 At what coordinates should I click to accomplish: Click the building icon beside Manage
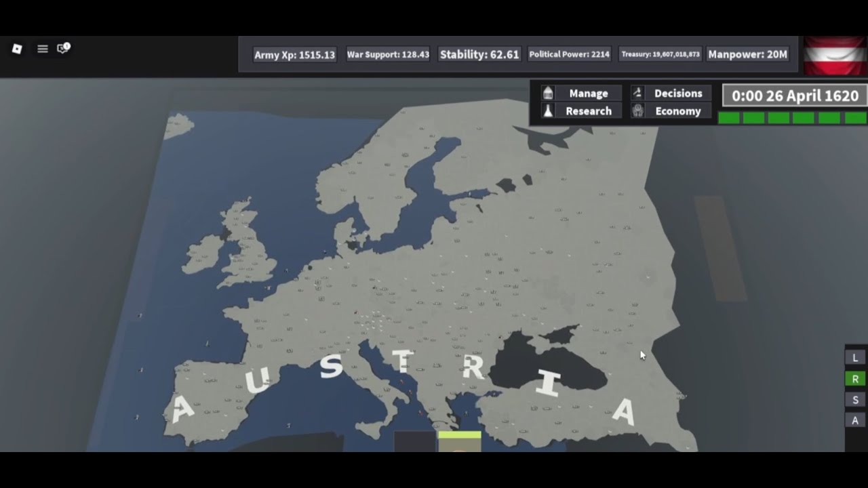(548, 93)
